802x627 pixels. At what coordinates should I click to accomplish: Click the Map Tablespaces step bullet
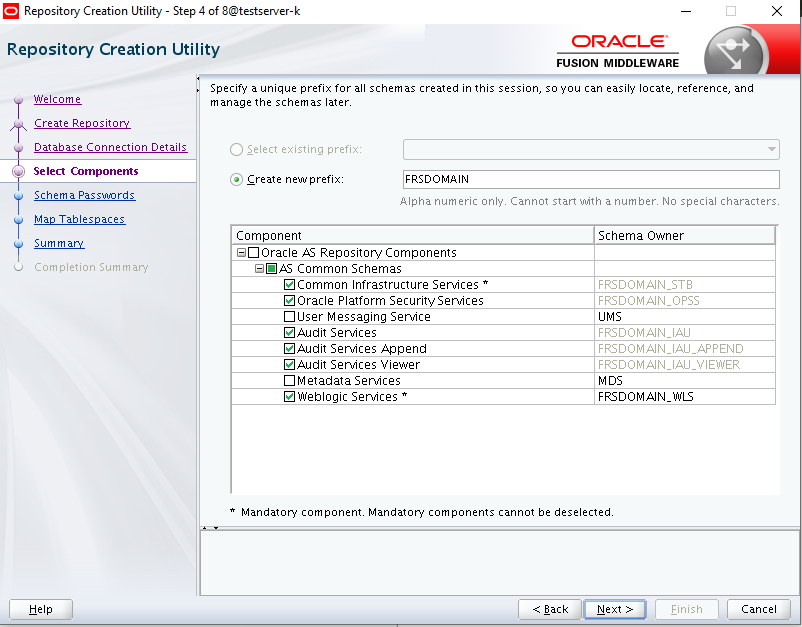coord(18,219)
